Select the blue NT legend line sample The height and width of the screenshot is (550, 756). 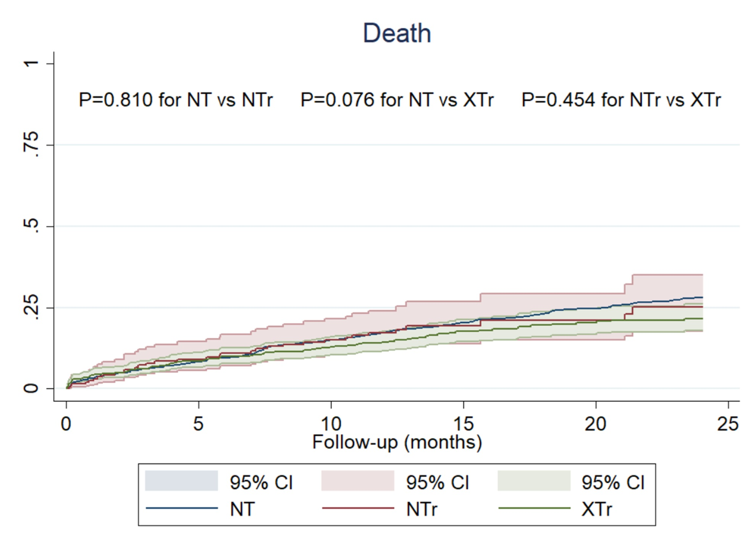click(182, 508)
